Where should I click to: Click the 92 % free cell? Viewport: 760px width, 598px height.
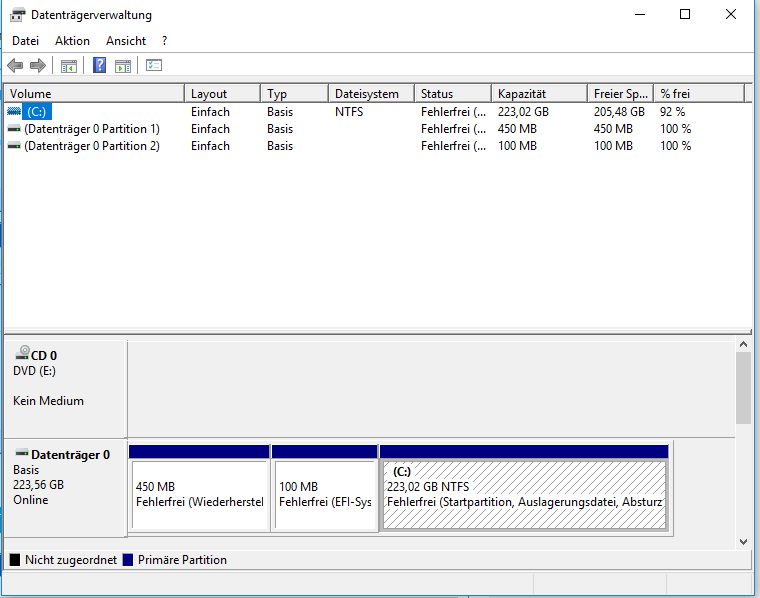[672, 112]
